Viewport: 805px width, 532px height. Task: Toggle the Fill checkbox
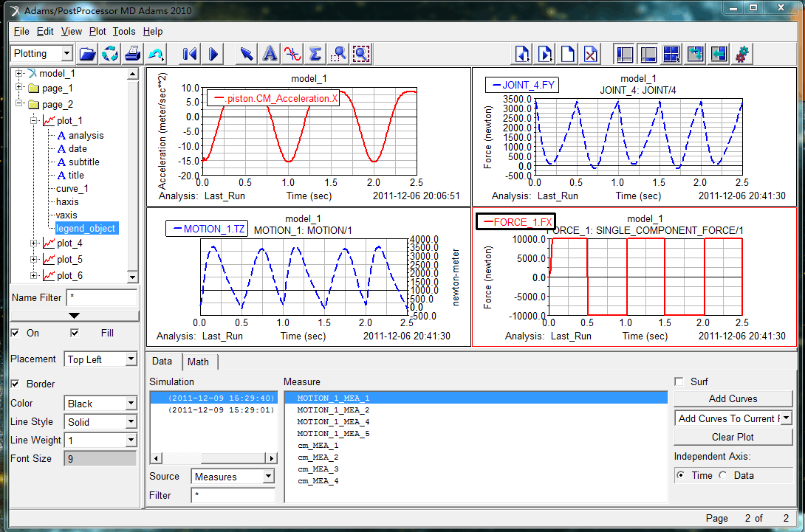point(75,333)
